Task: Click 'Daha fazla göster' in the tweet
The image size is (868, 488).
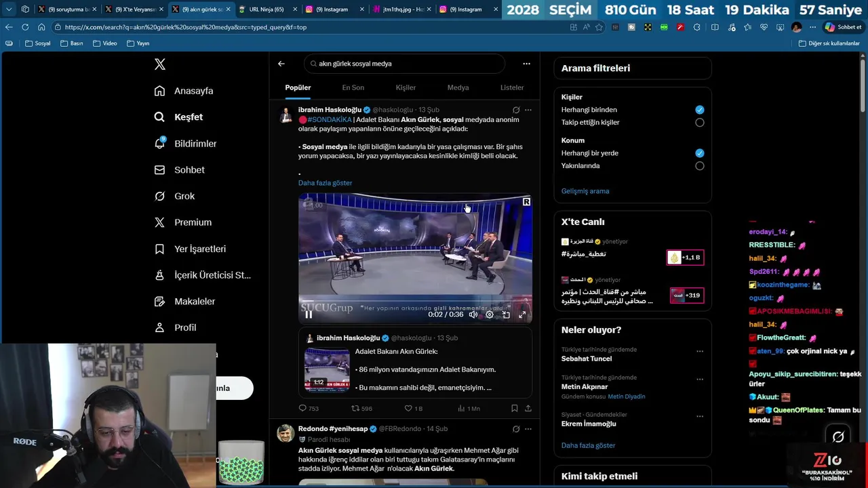Action: [x=325, y=183]
